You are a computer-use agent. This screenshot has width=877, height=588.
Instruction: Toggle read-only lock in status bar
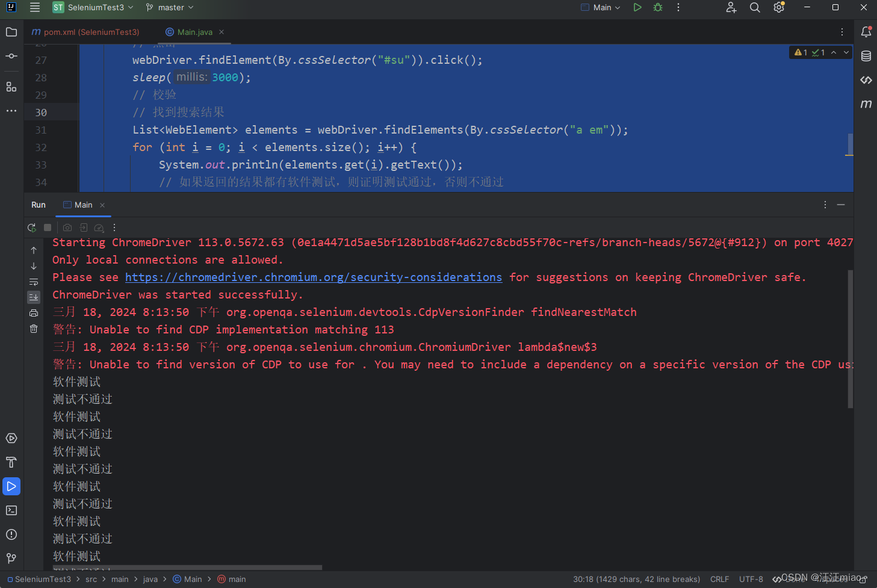(863, 580)
